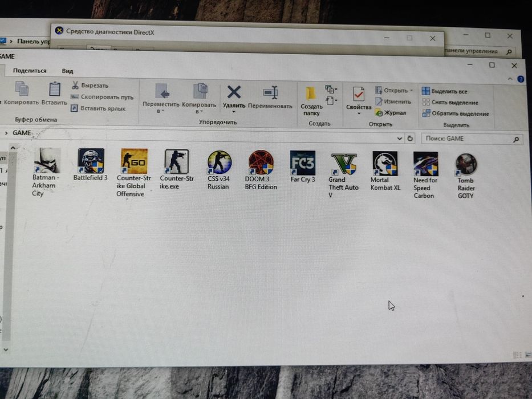Click the Переименовать rename icon

tap(270, 92)
